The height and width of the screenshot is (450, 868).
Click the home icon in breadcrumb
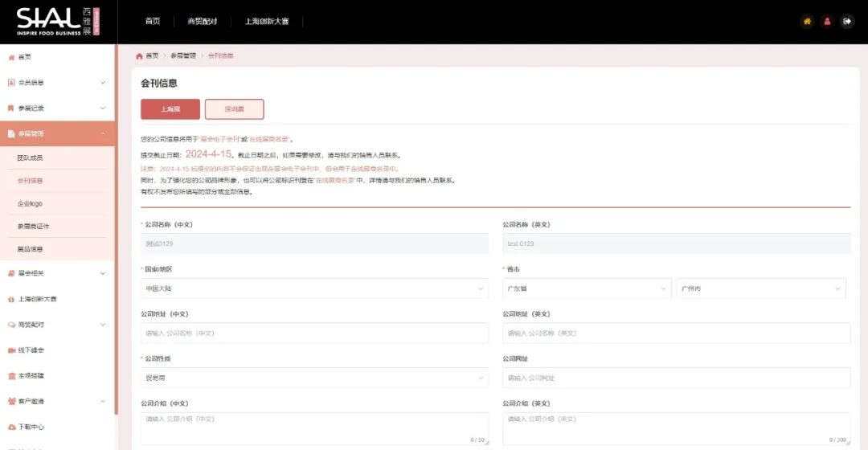tap(139, 55)
